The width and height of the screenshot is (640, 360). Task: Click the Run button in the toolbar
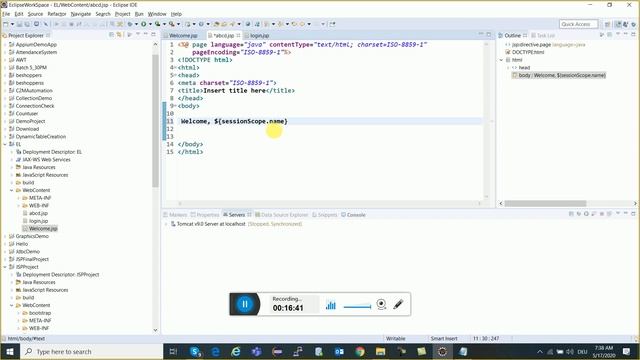pos(144,24)
